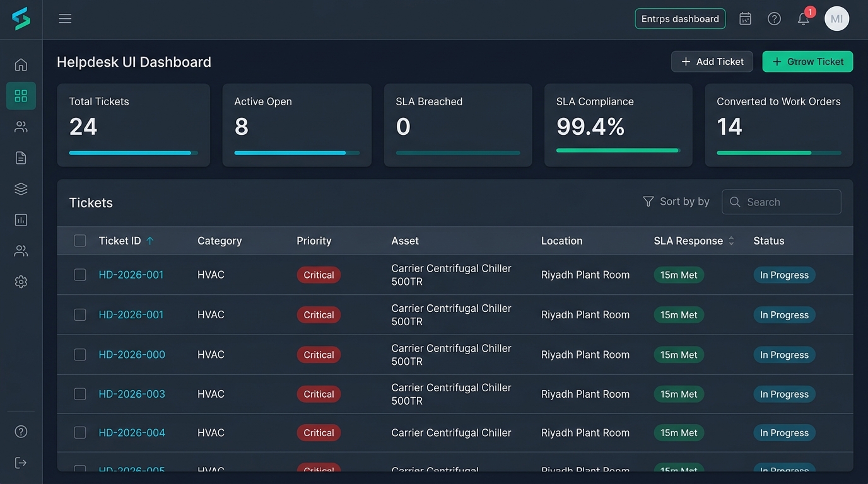Click the logout icon
This screenshot has width=868, height=484.
coord(21,463)
